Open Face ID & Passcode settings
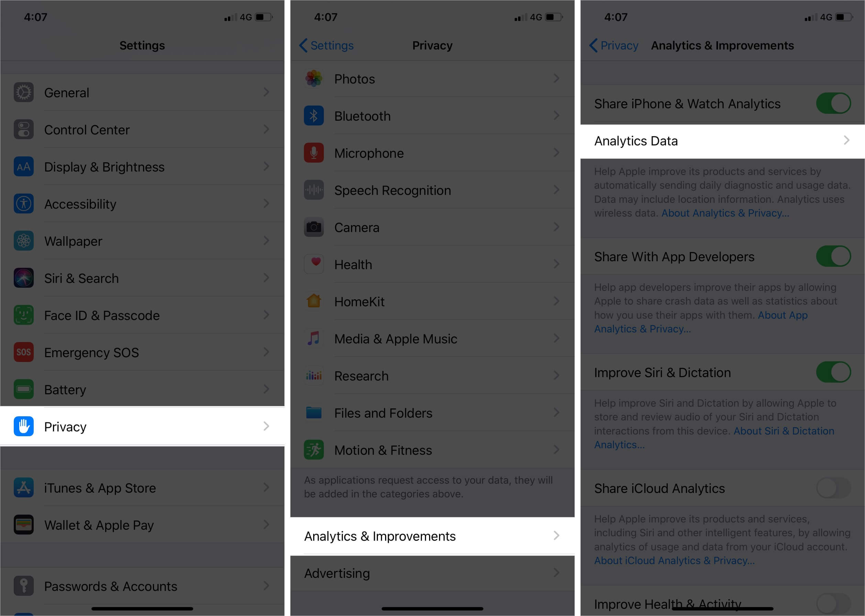This screenshot has height=616, width=865. point(143,314)
